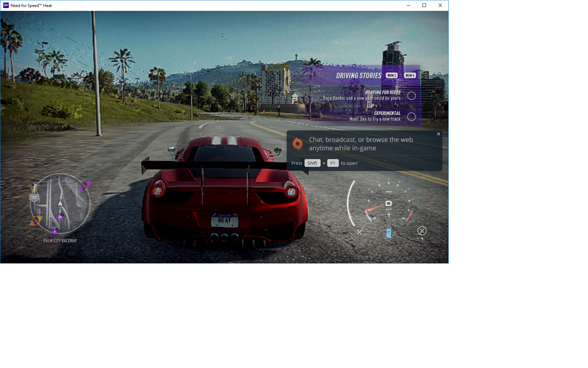
Task: Select the Playing for Keeps story circle
Action: [x=412, y=96]
